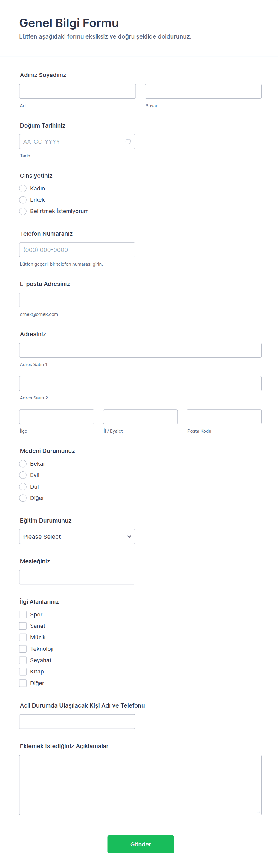This screenshot has height=868, width=278.
Task: Open the calendar date picker icon
Action: (128, 142)
